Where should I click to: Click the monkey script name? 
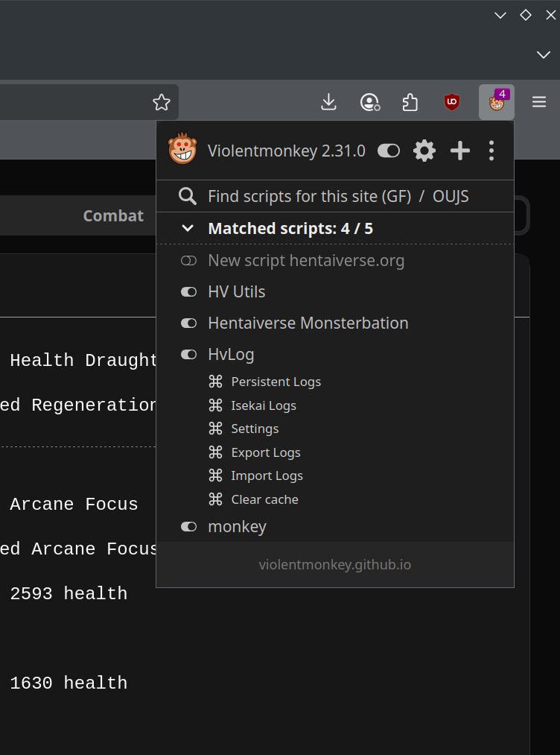click(x=238, y=527)
